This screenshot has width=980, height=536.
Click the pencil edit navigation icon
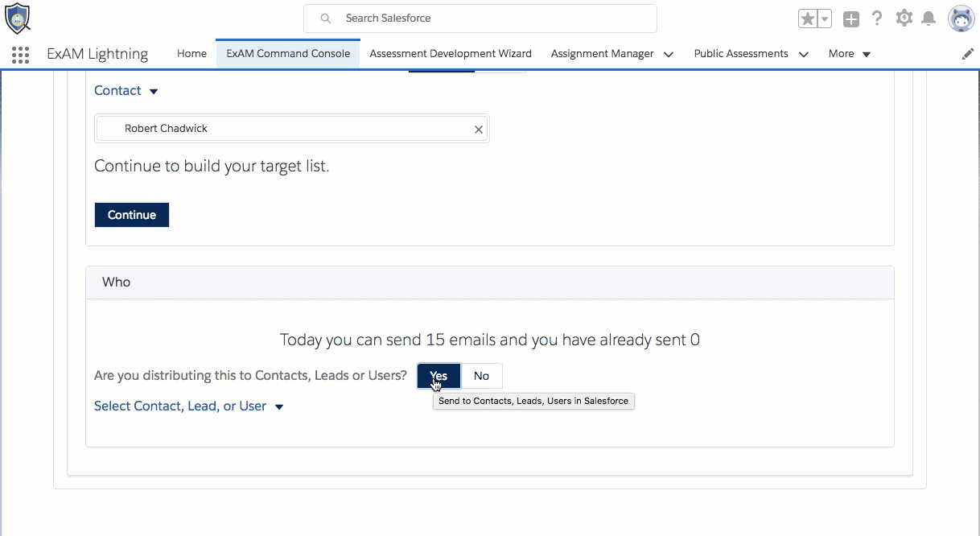click(x=968, y=54)
